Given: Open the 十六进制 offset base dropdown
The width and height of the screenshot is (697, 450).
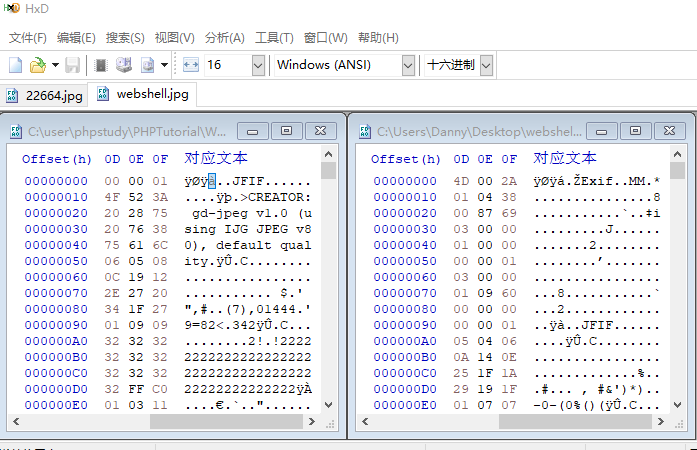Looking at the screenshot, I should click(486, 65).
